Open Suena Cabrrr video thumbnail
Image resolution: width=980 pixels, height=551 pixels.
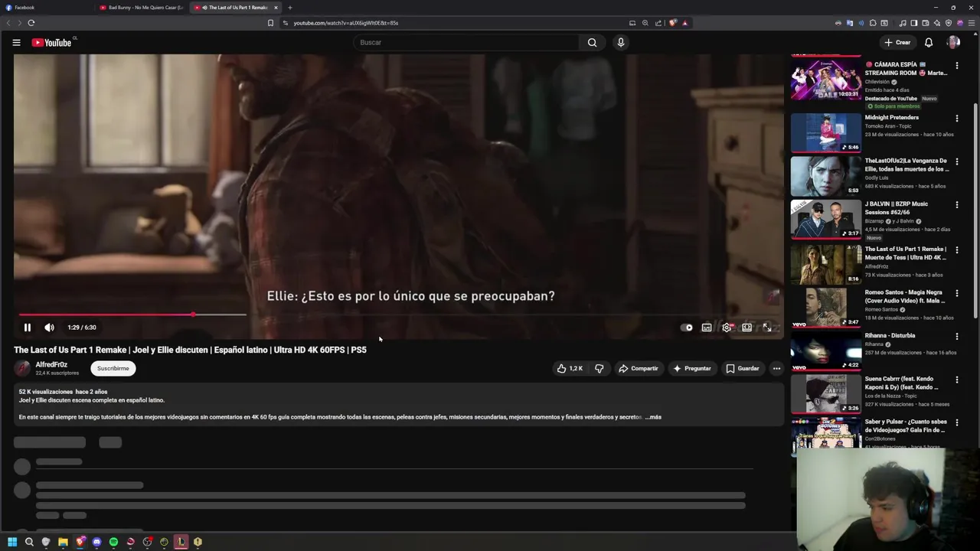pyautogui.click(x=825, y=395)
